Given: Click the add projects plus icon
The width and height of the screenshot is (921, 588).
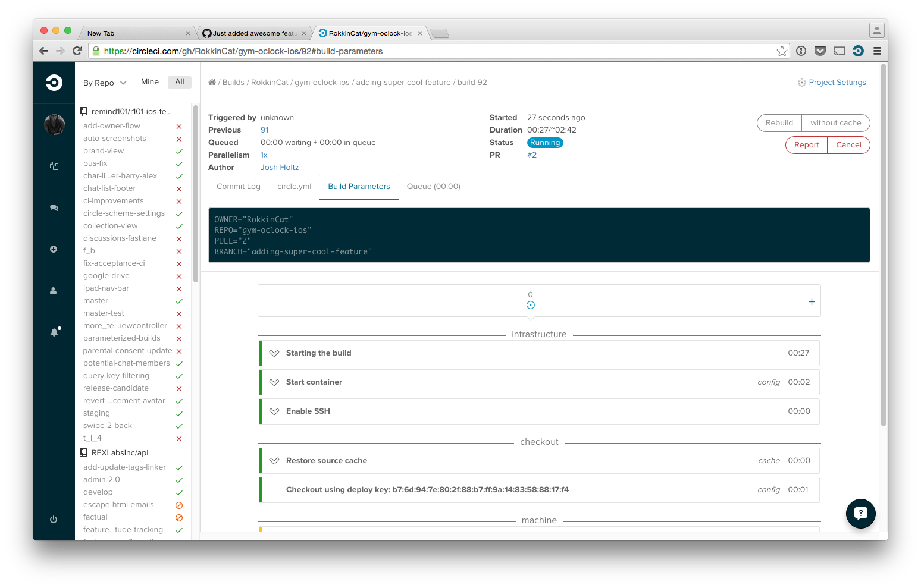Looking at the screenshot, I should (x=54, y=249).
